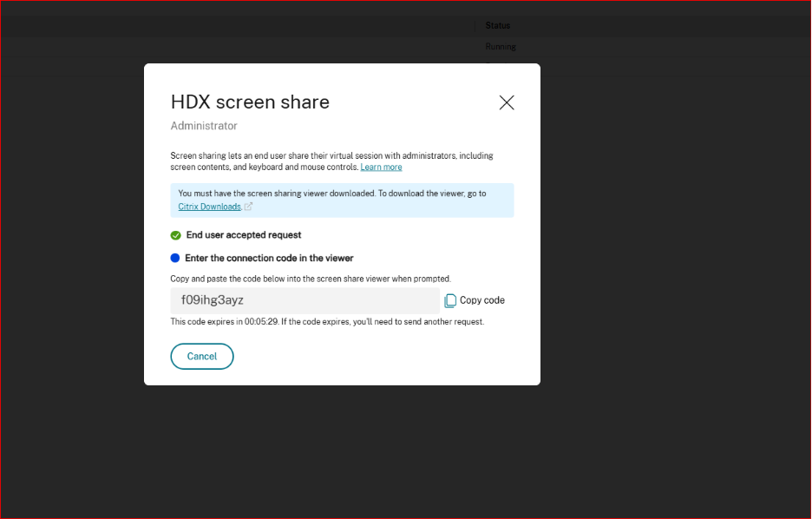Click the X icon on the HDX dialog
The image size is (812, 519).
tap(507, 102)
